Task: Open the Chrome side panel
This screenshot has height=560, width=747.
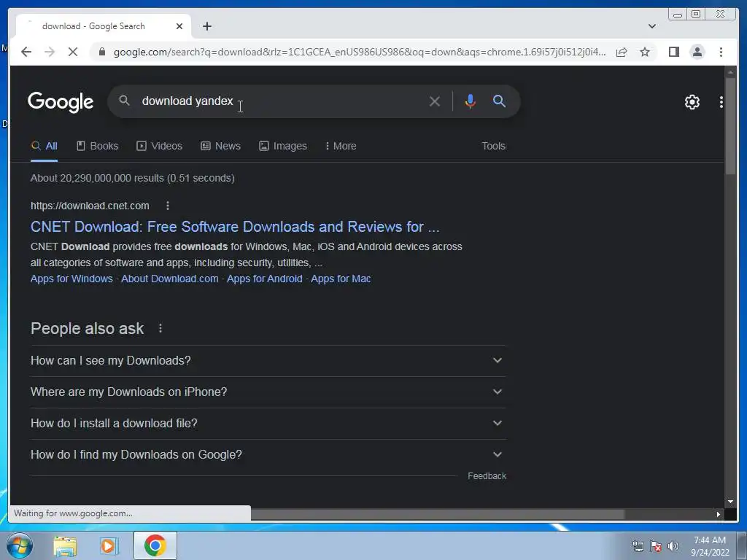Action: tap(673, 52)
